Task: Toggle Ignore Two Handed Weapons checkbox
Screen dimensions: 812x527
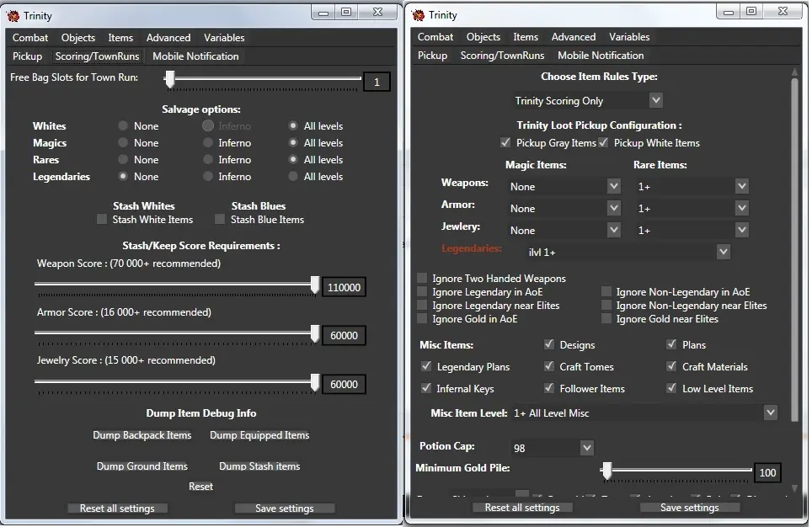Action: point(422,279)
